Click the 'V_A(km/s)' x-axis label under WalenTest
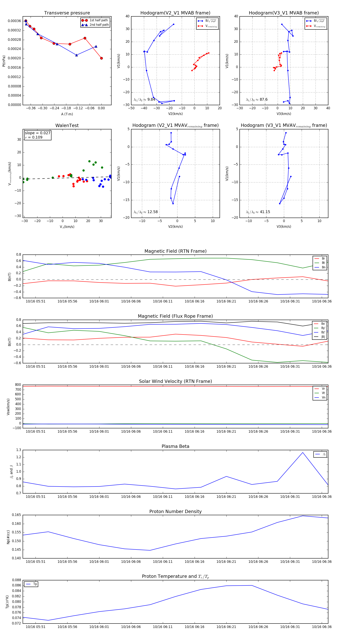Screen dimensions: 351x644 67,227
